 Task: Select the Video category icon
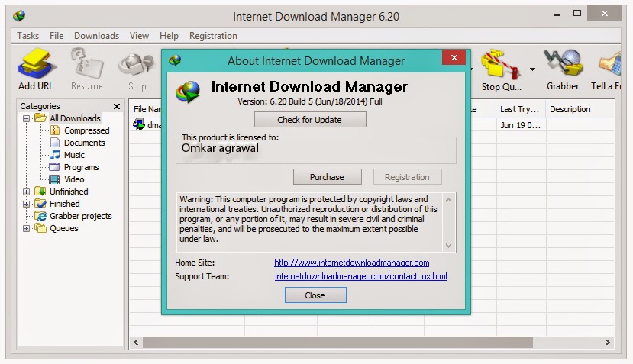coord(54,179)
